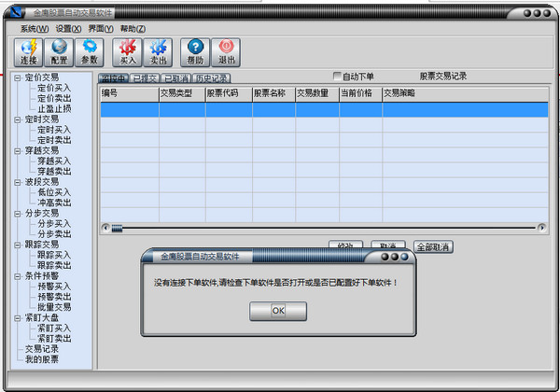
Task: Click the application logo in the title bar
Action: point(16,13)
